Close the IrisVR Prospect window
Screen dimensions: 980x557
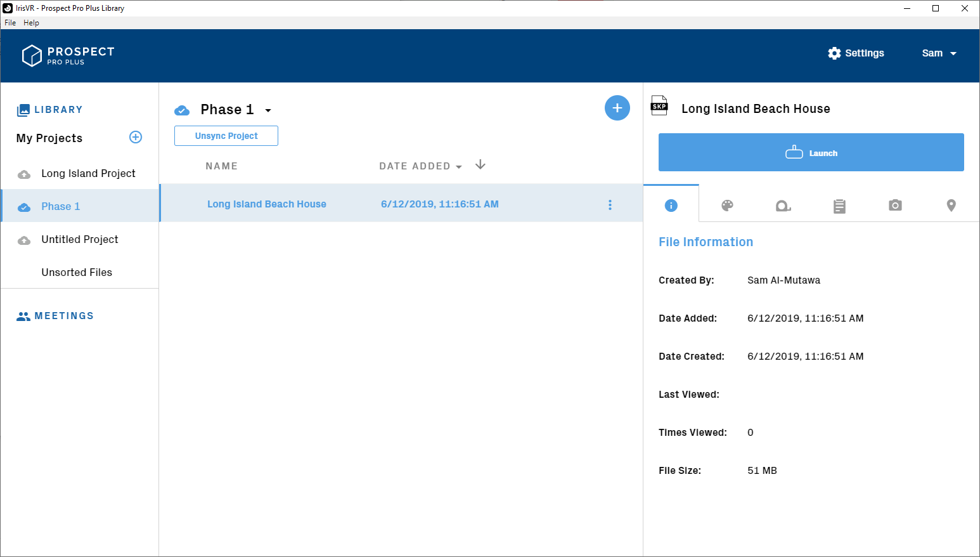(965, 8)
